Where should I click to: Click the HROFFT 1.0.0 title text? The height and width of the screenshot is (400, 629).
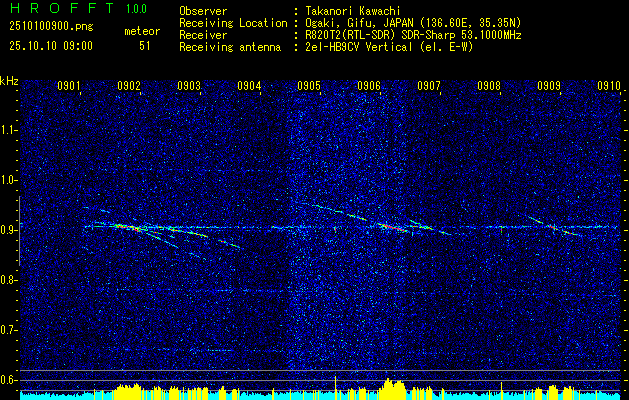click(78, 8)
